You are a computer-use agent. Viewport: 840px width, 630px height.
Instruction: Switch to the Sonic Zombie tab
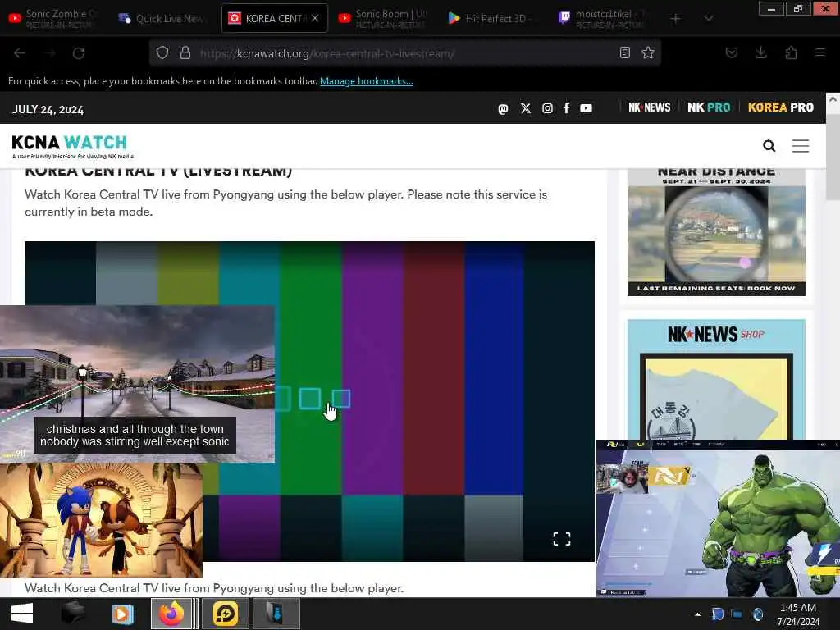(52, 18)
